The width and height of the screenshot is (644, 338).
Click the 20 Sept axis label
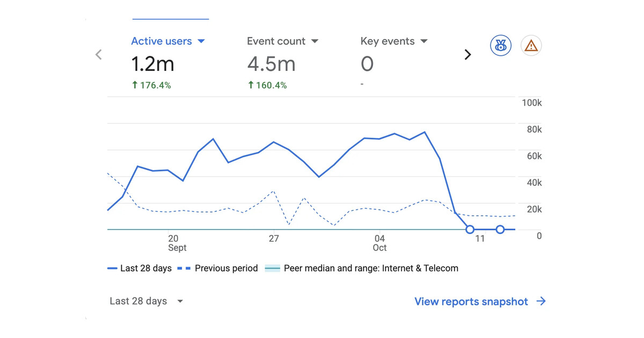[177, 243]
